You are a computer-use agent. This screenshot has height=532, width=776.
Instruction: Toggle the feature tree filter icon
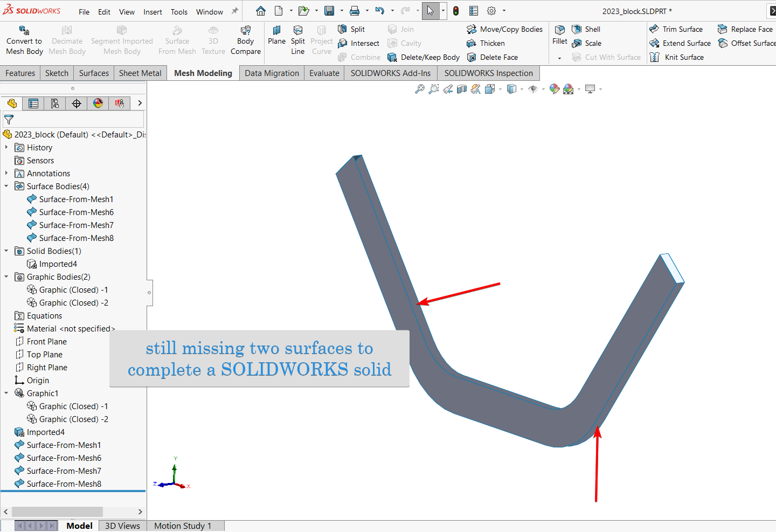9,120
